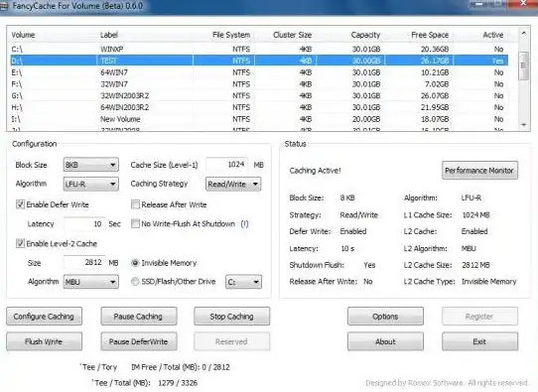This screenshot has height=392, width=538.
Task: Open the Block Size dropdown
Action: click(x=91, y=165)
